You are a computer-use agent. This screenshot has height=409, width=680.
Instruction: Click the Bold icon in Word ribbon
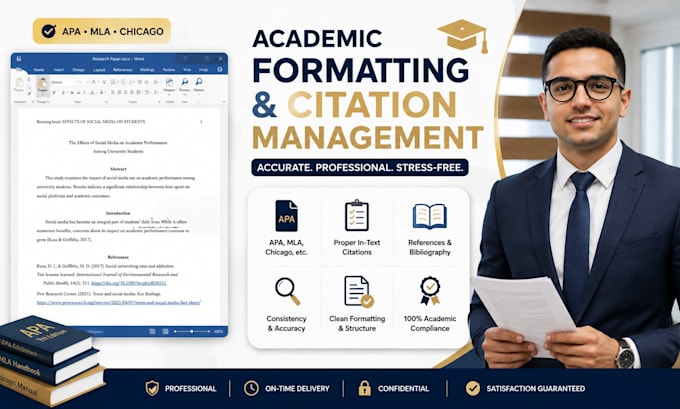coord(54,92)
